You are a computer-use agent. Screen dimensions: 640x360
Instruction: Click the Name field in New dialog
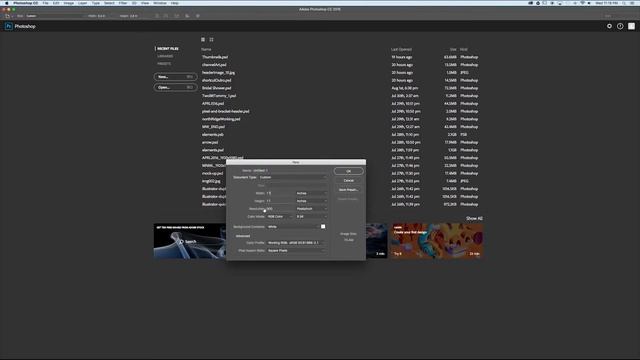[290, 171]
